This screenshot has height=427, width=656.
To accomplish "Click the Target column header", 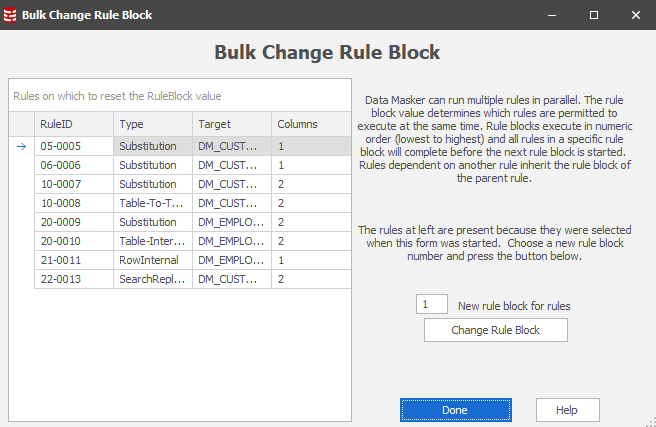I will 231,124.
